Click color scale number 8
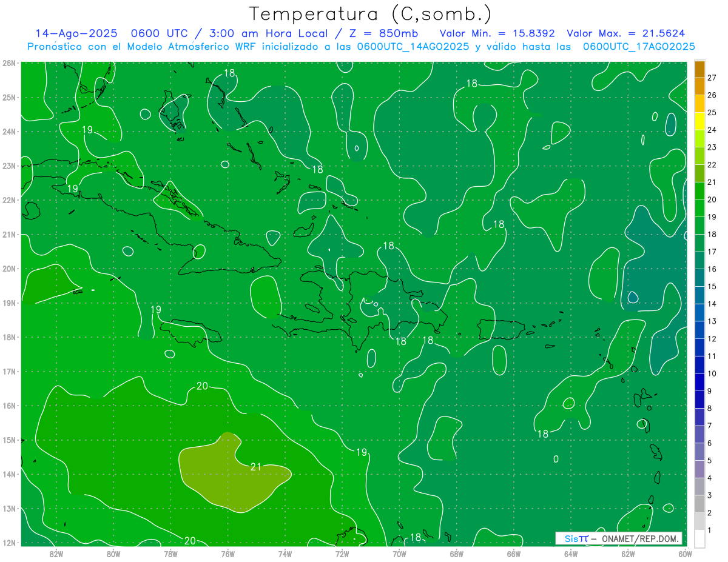This screenshot has width=728, height=562. pos(709,409)
